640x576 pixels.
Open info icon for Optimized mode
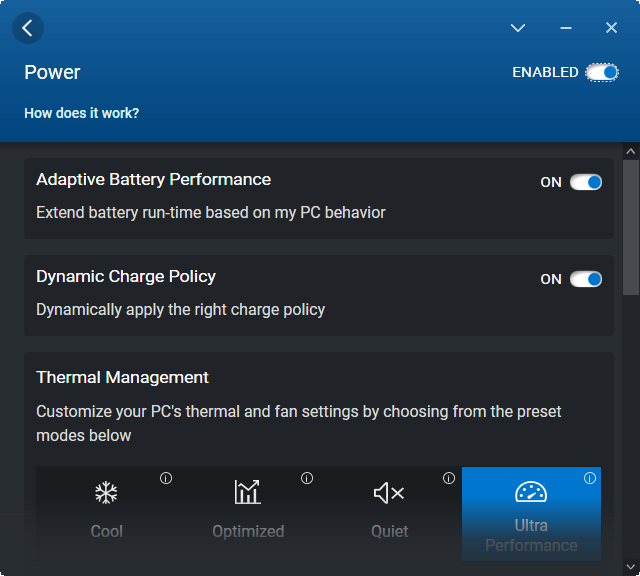click(307, 478)
